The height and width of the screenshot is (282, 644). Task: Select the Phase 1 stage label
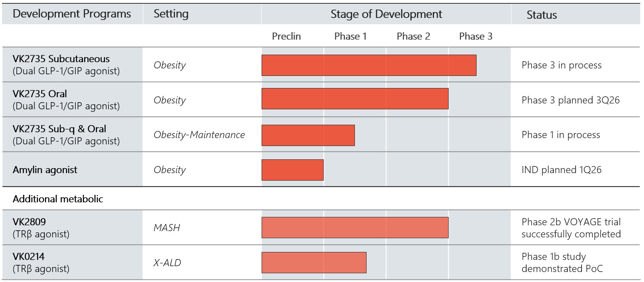(x=350, y=36)
